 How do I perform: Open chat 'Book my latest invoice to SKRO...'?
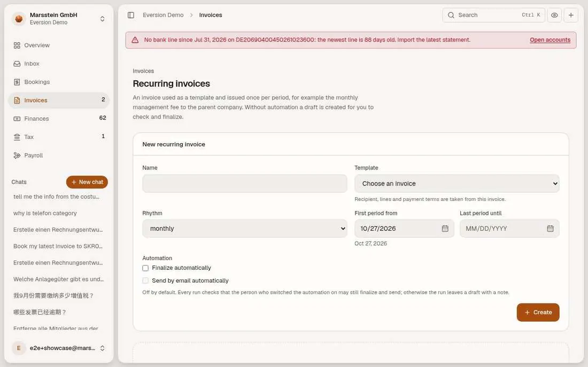tap(58, 246)
